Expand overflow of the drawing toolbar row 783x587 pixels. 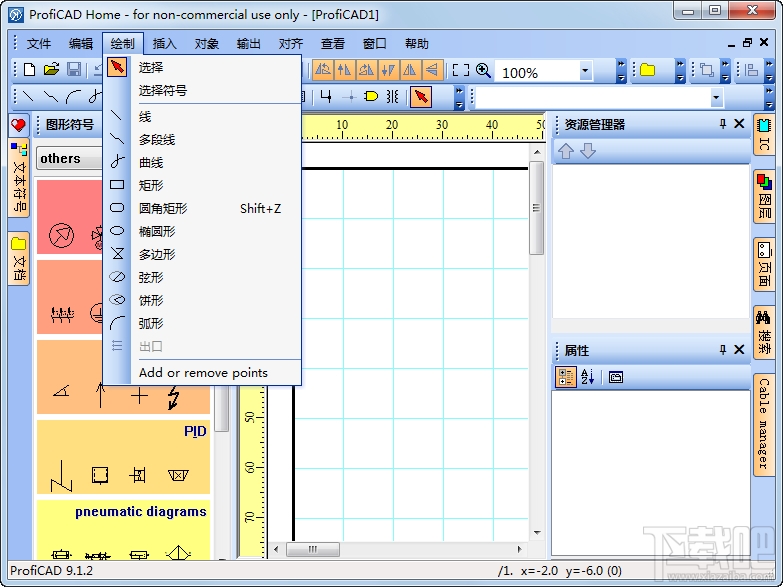[459, 97]
